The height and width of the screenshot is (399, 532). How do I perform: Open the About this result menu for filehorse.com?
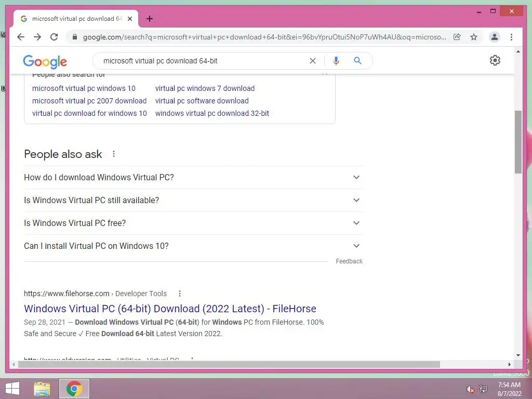[180, 294]
